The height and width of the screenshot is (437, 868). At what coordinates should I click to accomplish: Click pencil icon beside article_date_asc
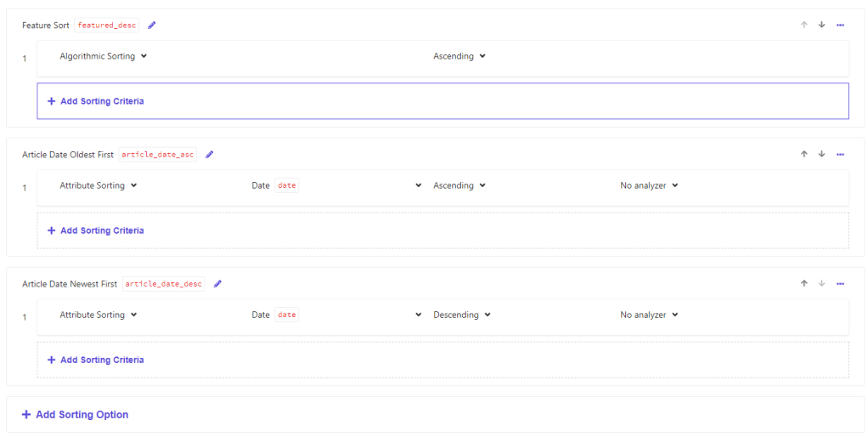point(210,155)
